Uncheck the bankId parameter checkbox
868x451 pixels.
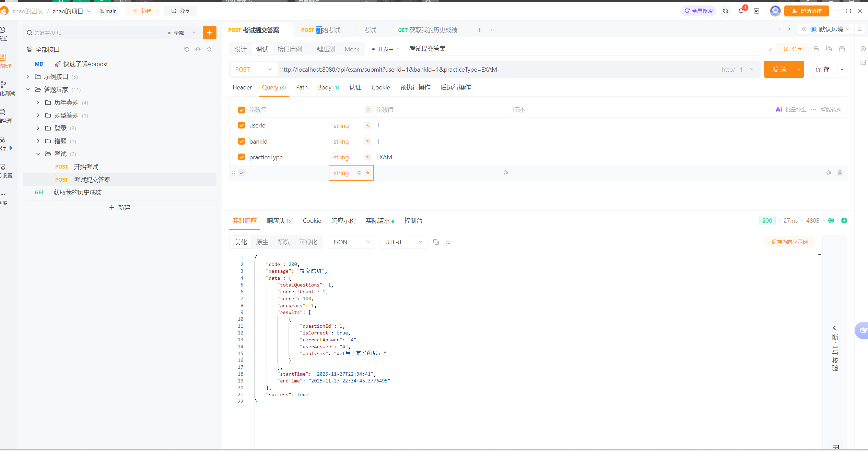click(242, 141)
